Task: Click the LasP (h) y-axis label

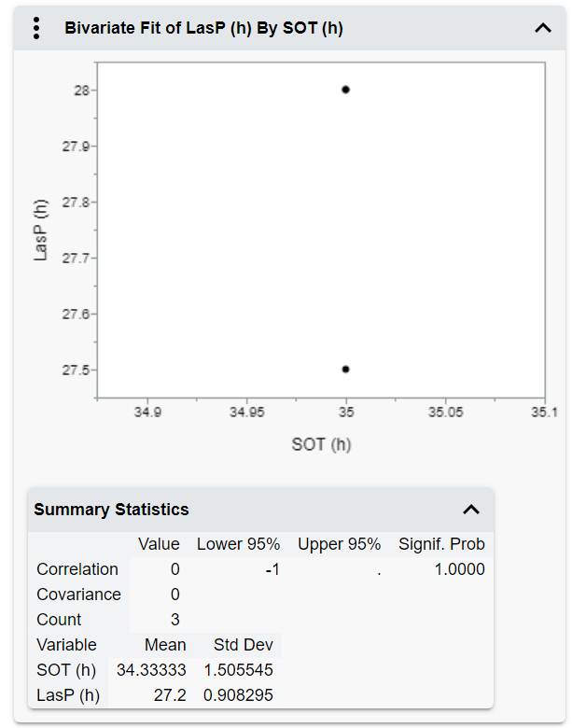Action: pyautogui.click(x=40, y=230)
